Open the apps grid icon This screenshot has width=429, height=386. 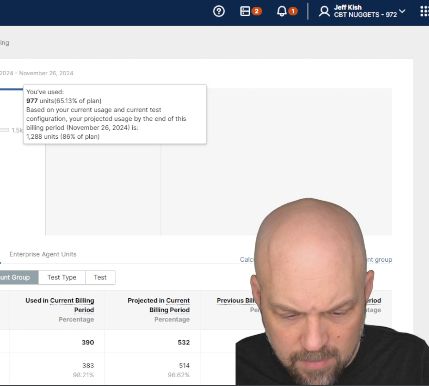424,11
